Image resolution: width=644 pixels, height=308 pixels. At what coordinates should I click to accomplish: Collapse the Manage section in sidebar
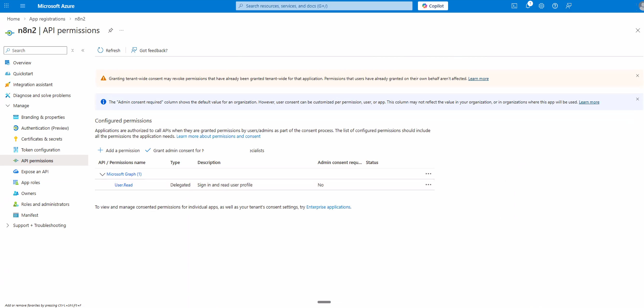7,105
